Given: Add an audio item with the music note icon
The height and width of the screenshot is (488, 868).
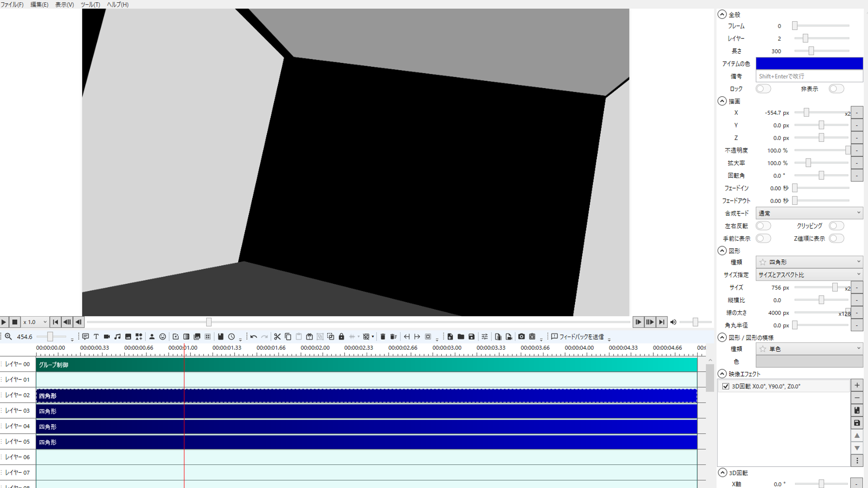Looking at the screenshot, I should 118,337.
